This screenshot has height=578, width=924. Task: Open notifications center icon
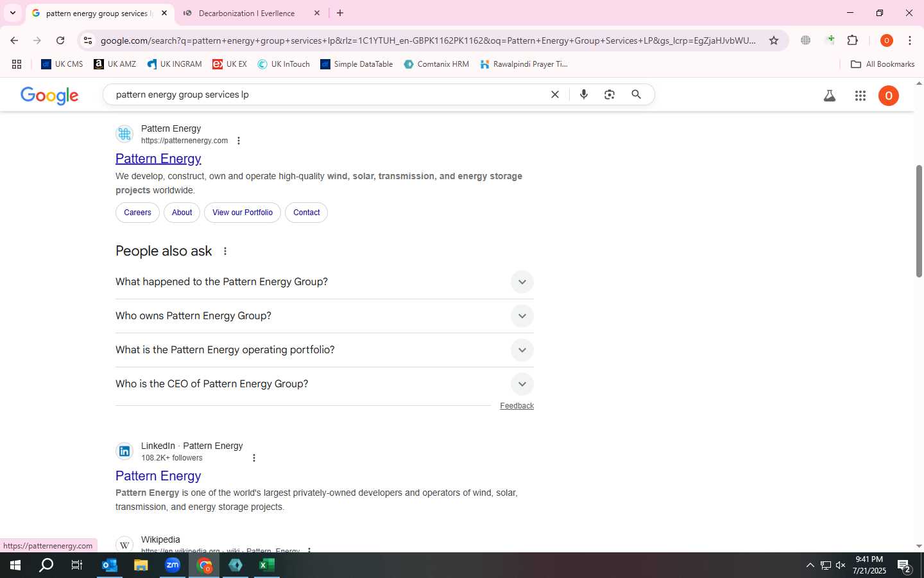[x=905, y=566]
